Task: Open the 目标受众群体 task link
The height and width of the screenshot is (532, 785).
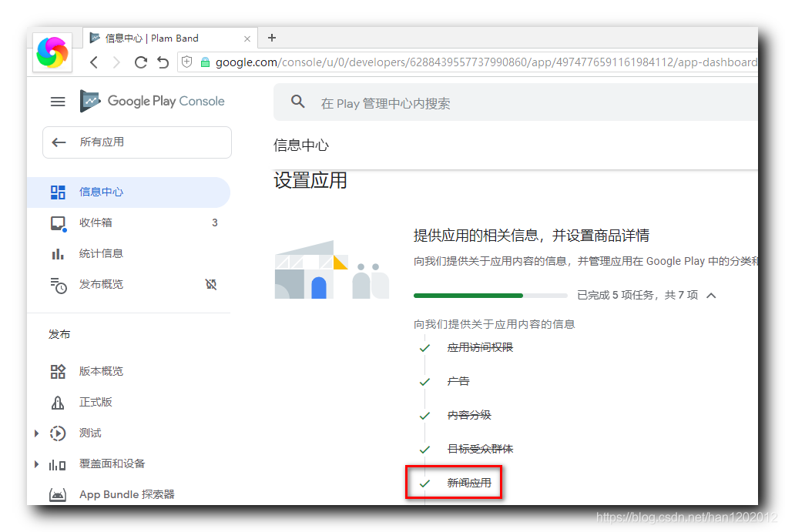Action: [480, 449]
